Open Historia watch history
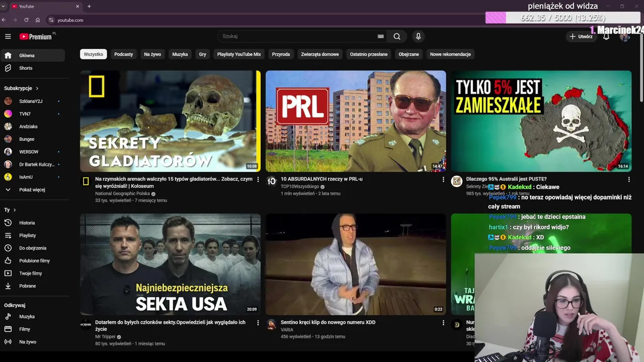This screenshot has width=644, height=362. 33,223
